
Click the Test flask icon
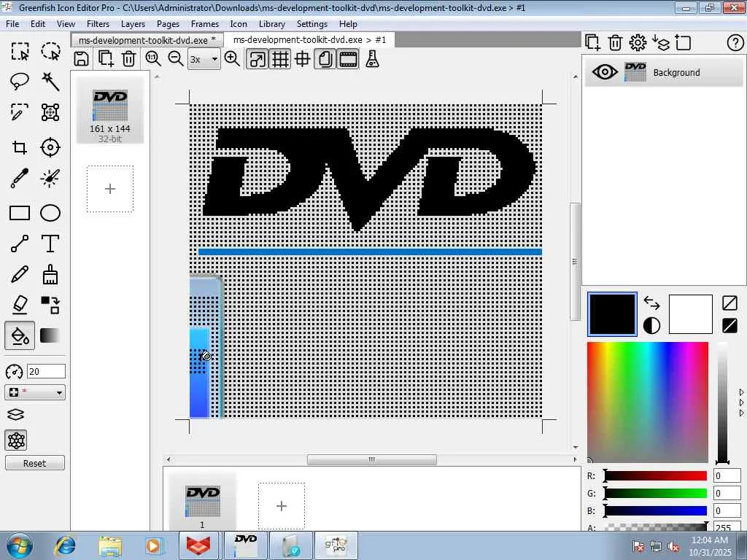[373, 59]
